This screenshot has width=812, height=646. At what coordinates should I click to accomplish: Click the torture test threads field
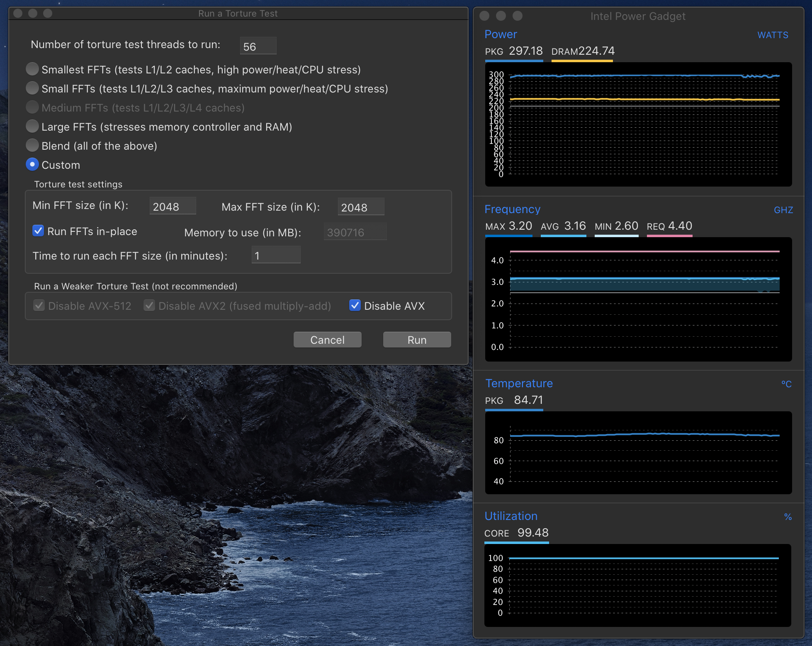(x=258, y=46)
